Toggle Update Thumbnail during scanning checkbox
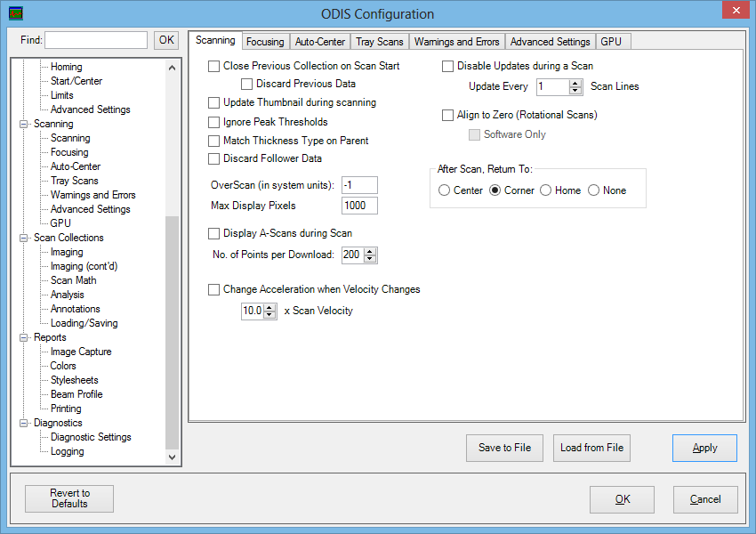 point(213,102)
